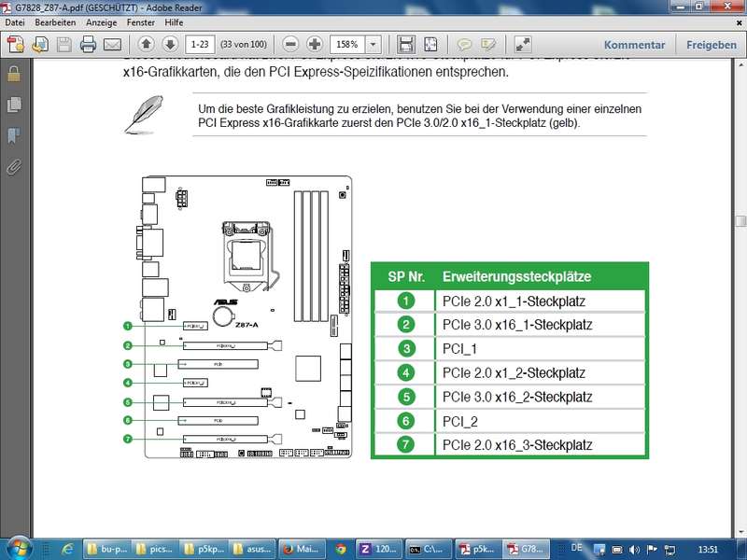The image size is (747, 560).
Task: Click the vertical scrollbar thumb
Action: [x=740, y=221]
